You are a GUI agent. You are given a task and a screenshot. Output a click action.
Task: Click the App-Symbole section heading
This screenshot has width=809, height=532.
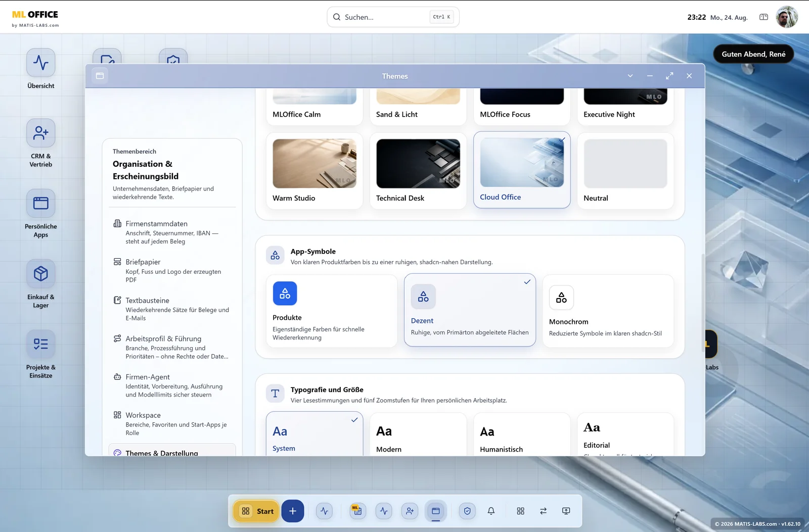tap(313, 252)
